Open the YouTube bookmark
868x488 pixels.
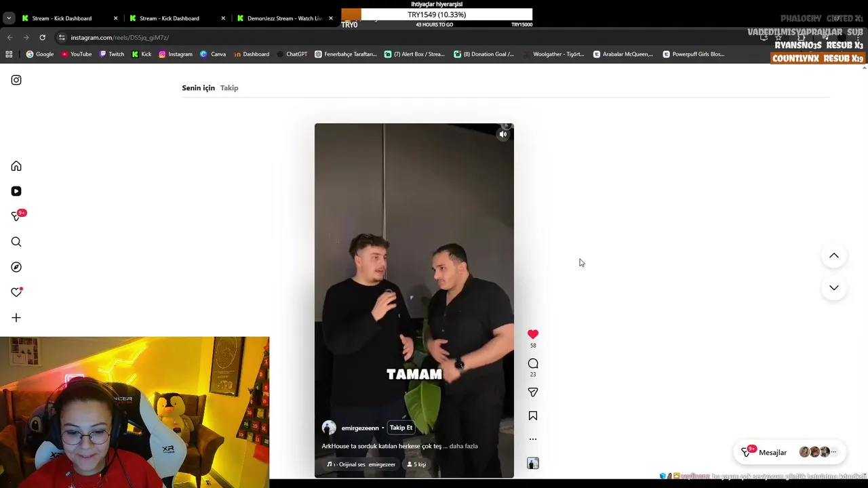[77, 54]
